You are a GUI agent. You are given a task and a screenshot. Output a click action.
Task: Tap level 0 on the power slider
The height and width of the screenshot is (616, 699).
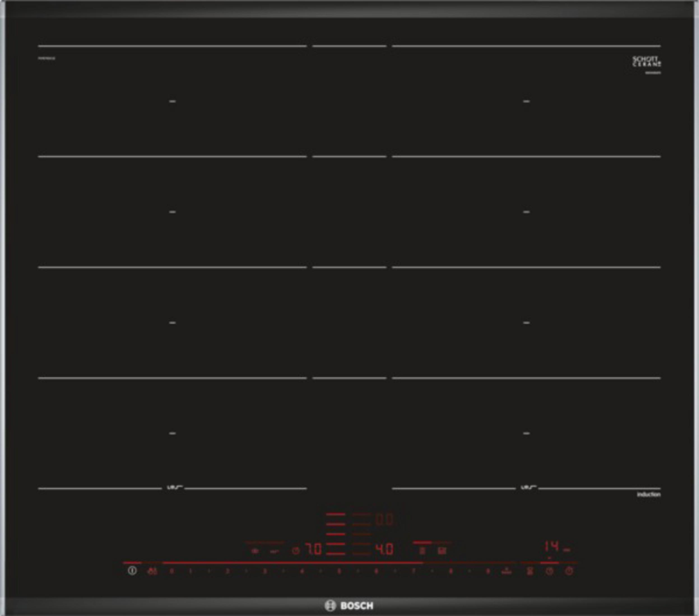tap(172, 571)
